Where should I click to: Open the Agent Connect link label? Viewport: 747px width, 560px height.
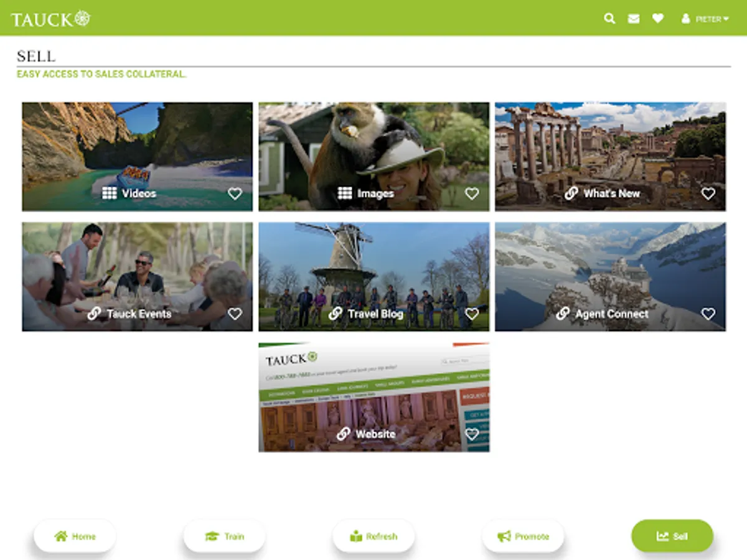click(x=612, y=314)
